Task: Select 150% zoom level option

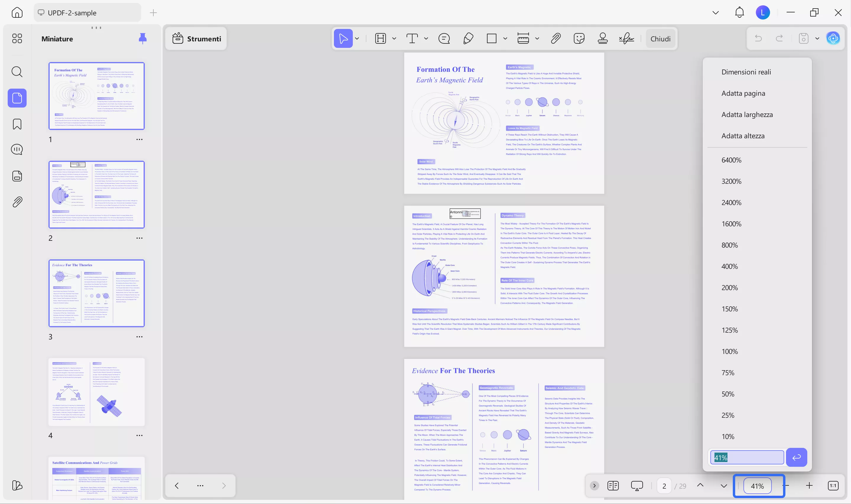Action: tap(730, 309)
